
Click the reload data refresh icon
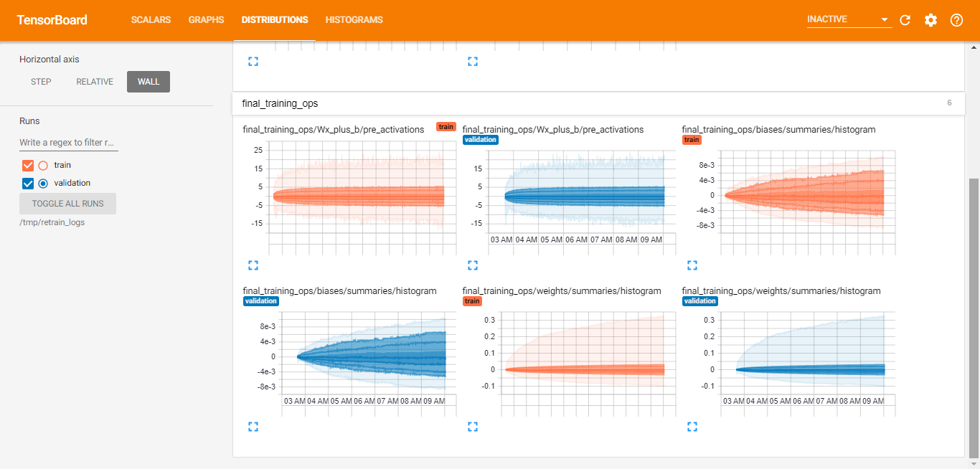pos(905,20)
